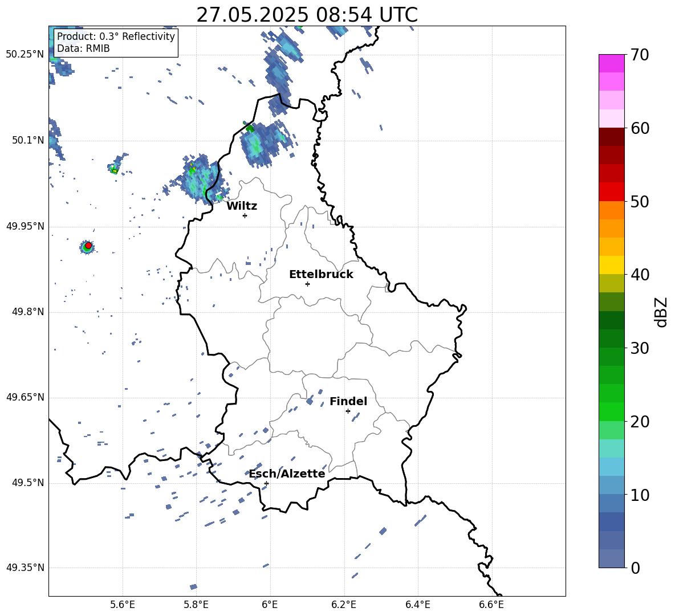Screen dimensions: 675x616
Task: Click the 5.6°E longitude label
Action: tap(123, 605)
